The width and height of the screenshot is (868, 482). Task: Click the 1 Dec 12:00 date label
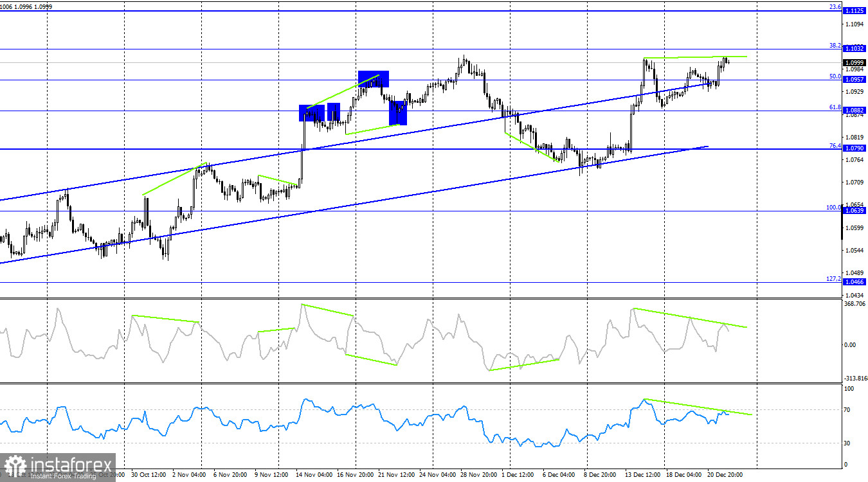pos(517,474)
